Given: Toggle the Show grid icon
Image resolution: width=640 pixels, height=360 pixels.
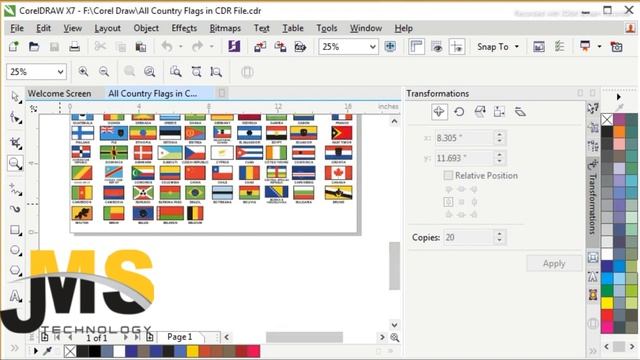Looking at the screenshot, I should [x=437, y=47].
